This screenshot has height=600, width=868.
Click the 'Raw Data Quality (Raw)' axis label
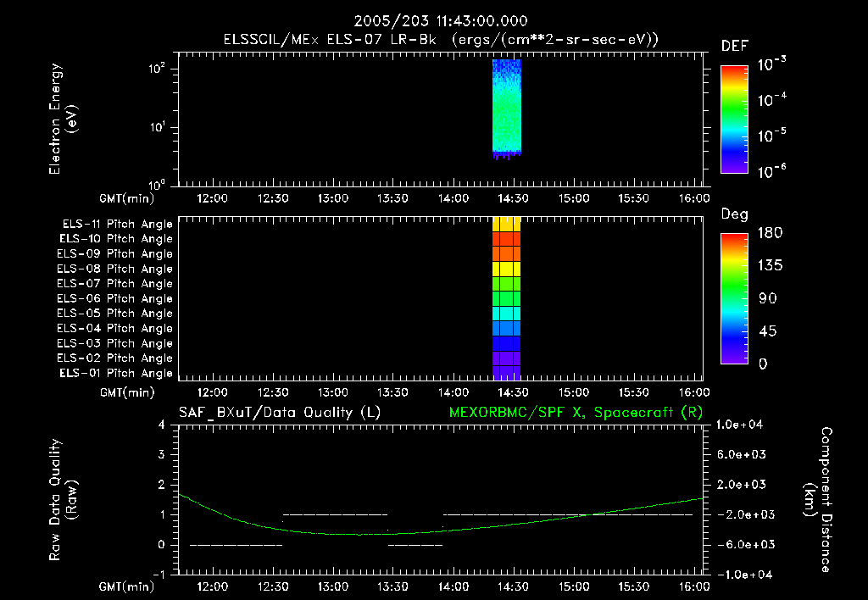(63, 500)
